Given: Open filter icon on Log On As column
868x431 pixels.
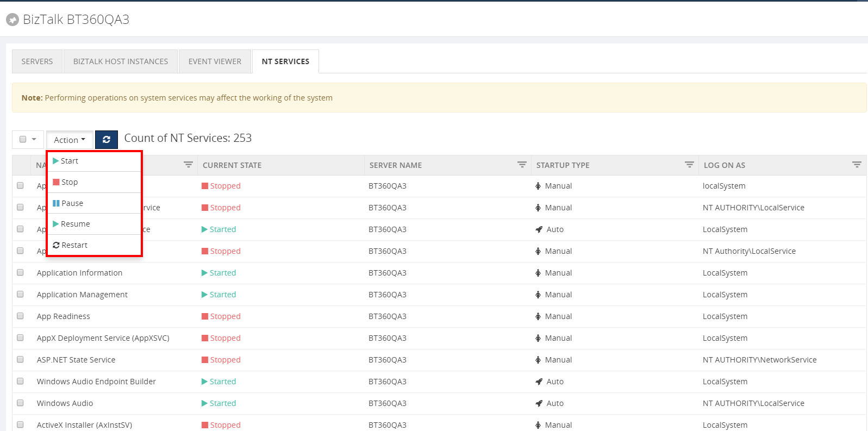Looking at the screenshot, I should pos(857,165).
